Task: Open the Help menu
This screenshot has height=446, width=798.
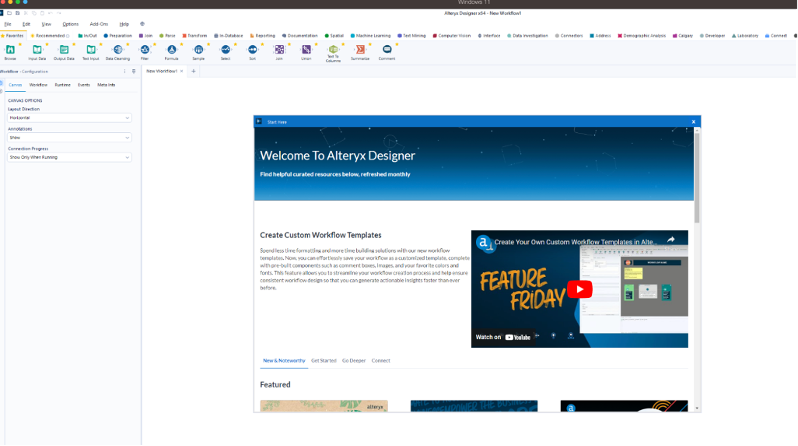Action: (x=124, y=24)
